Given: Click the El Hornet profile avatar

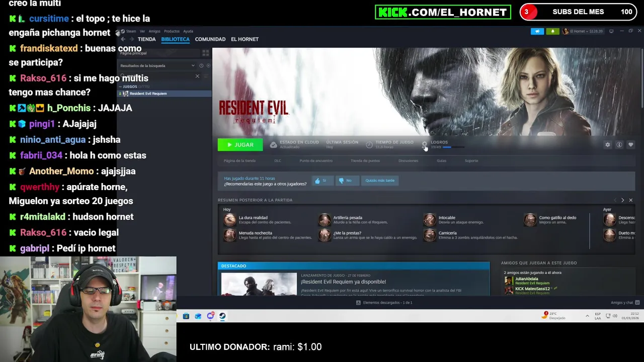Looking at the screenshot, I should pyautogui.click(x=566, y=31).
